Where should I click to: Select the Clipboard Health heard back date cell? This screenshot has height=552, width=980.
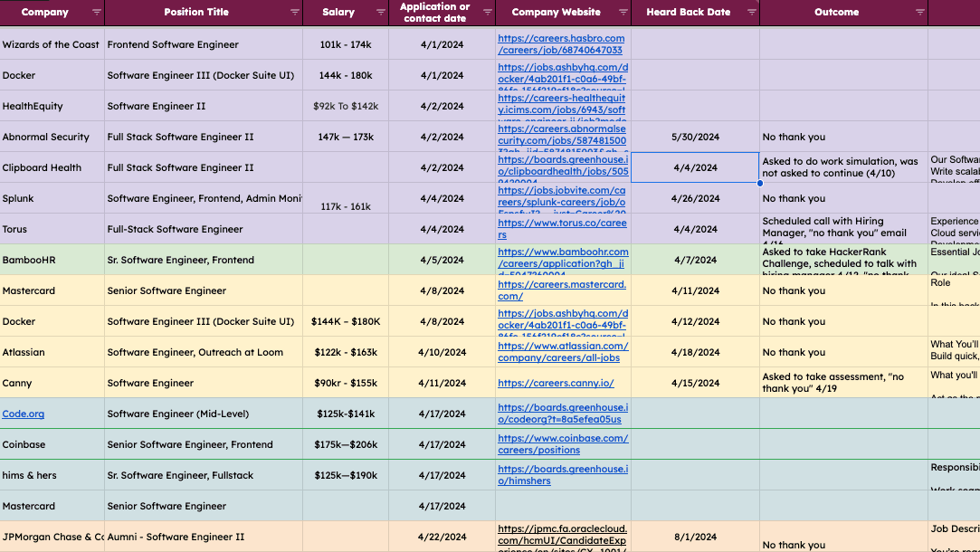click(x=695, y=167)
